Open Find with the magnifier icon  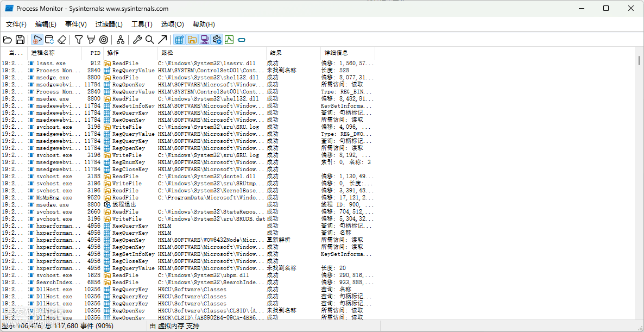pyautogui.click(x=150, y=40)
